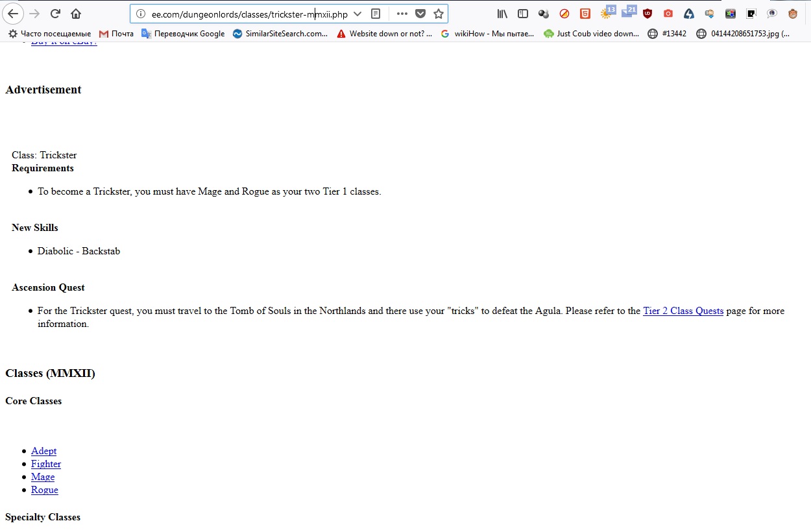Open the orange HTML5 extension

[x=585, y=14]
